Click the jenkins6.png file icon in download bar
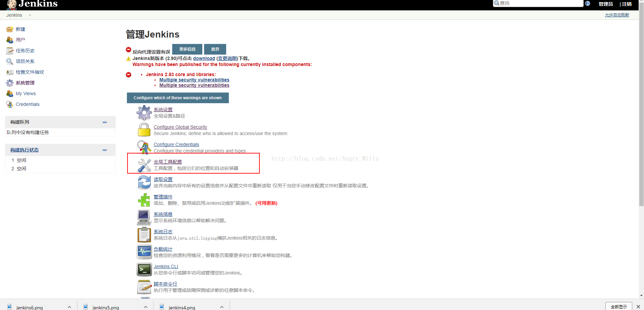The height and width of the screenshot is (310, 644). coord(9,307)
